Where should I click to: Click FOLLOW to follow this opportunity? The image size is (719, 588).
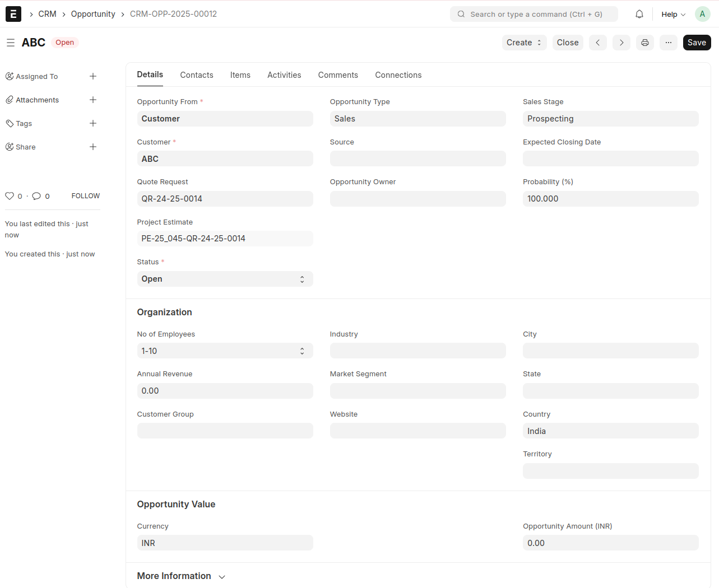(85, 196)
